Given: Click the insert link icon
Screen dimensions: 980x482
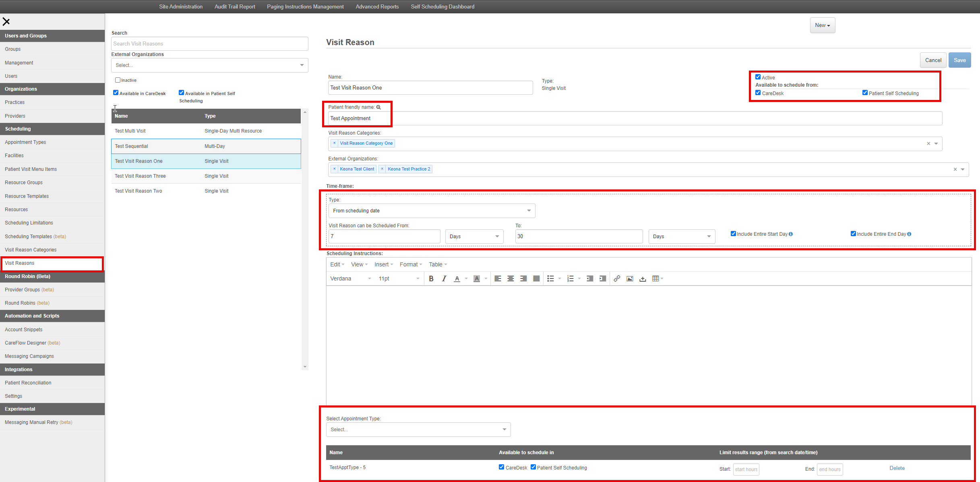Looking at the screenshot, I should (x=616, y=278).
